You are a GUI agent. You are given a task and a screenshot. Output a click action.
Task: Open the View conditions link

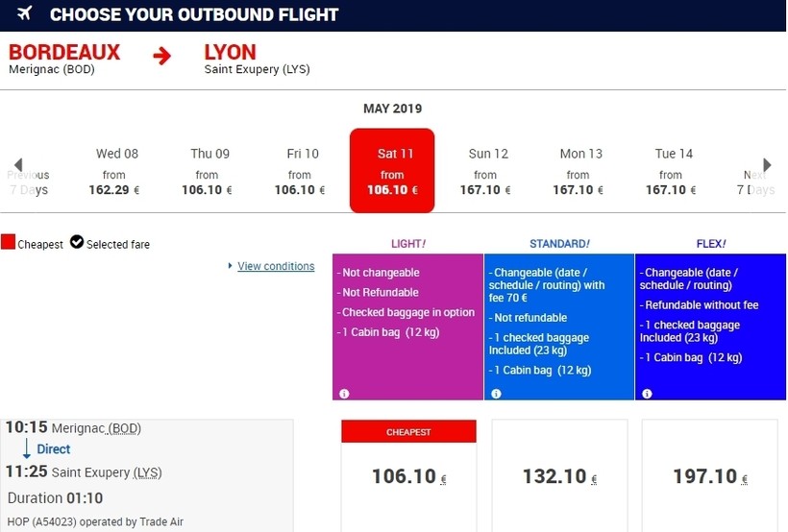tap(276, 266)
